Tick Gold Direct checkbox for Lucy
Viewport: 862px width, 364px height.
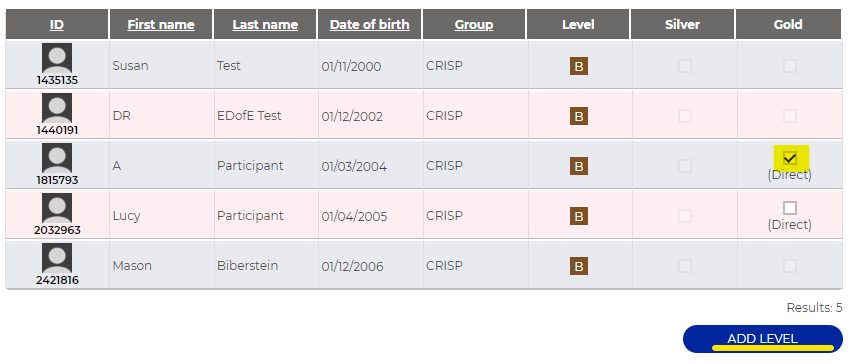[789, 208]
